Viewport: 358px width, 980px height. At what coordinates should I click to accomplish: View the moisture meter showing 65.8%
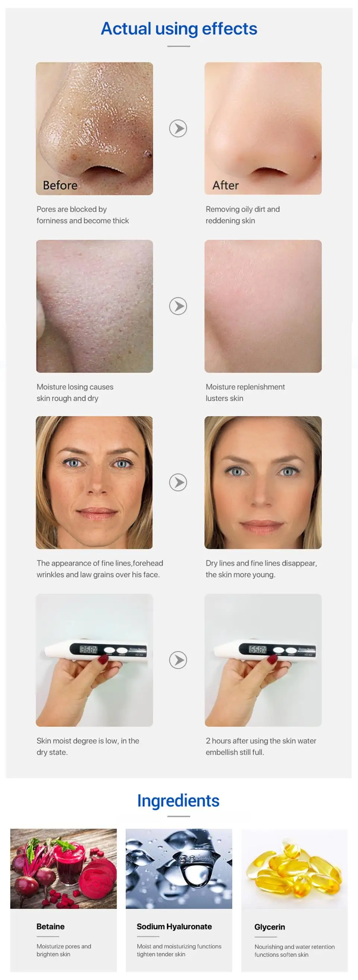coord(263,660)
